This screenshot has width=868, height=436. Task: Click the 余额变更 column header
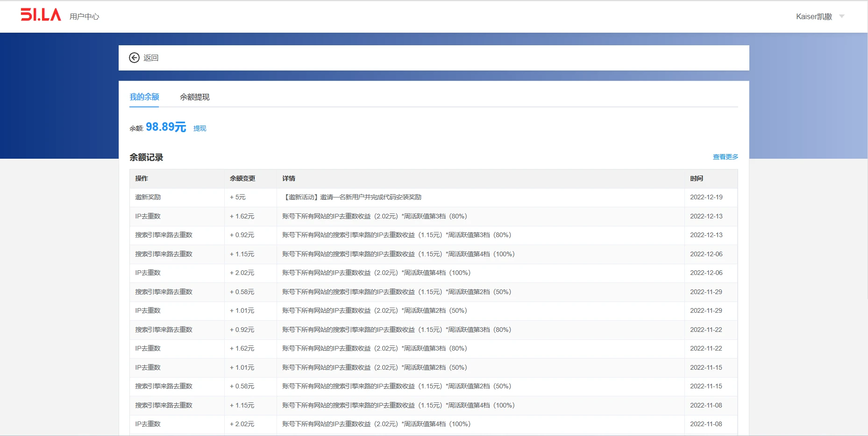coord(242,178)
